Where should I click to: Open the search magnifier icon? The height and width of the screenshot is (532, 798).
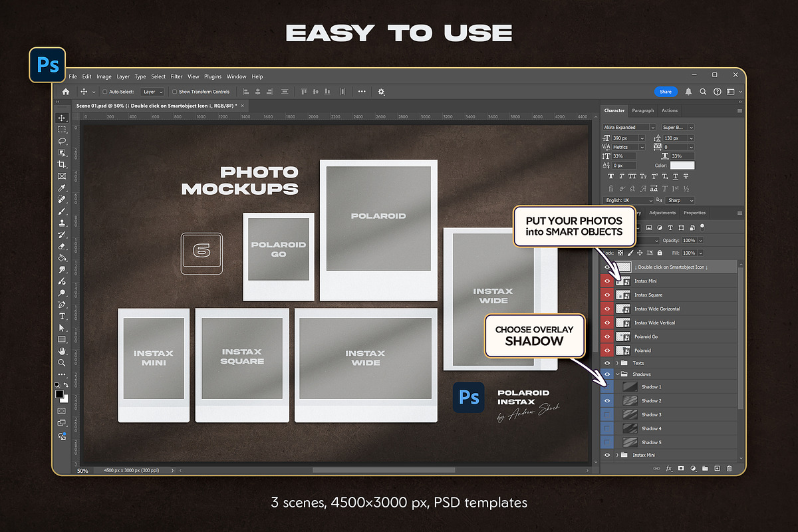point(703,92)
